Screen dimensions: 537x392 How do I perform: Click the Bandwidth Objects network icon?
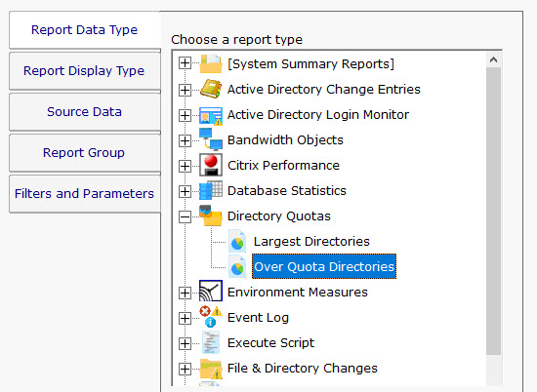tap(211, 139)
